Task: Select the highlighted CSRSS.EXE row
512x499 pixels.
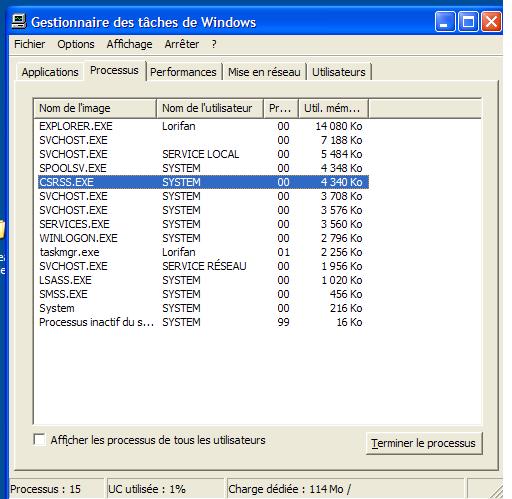Action: click(203, 182)
